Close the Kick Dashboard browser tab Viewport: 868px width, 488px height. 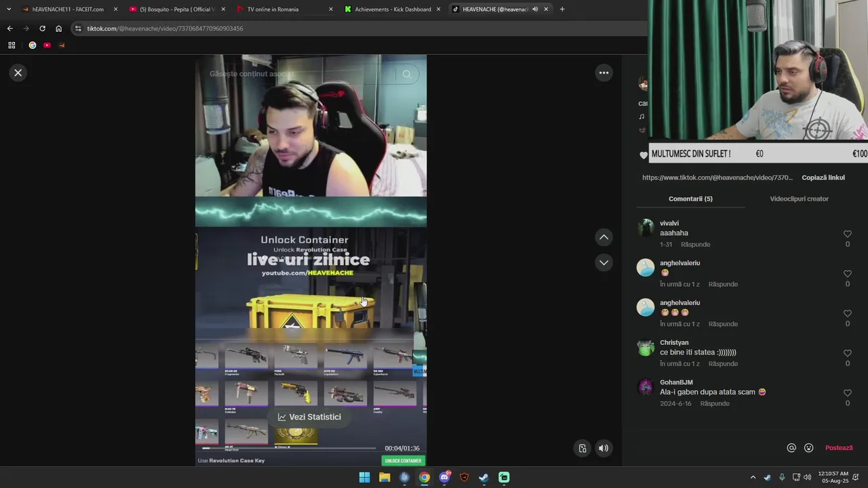click(438, 9)
